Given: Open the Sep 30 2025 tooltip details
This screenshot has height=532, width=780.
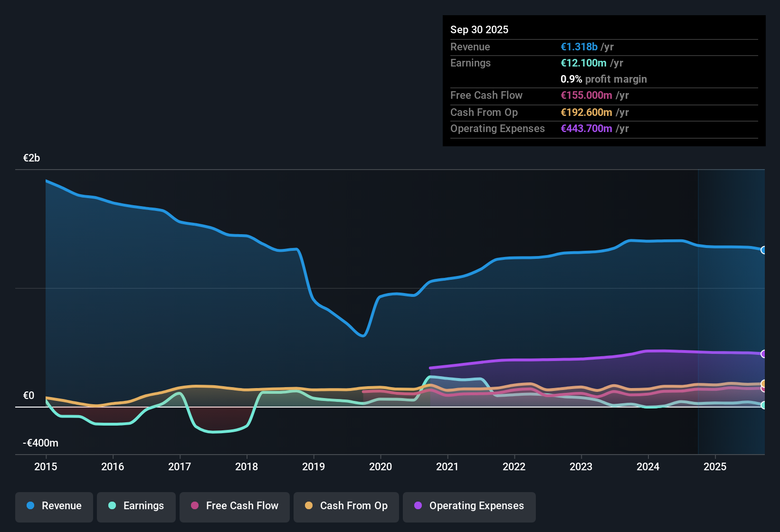Looking at the screenshot, I should point(479,29).
